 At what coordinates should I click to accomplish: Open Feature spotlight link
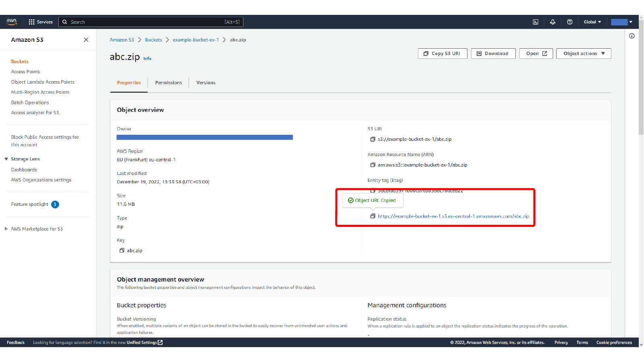30,204
